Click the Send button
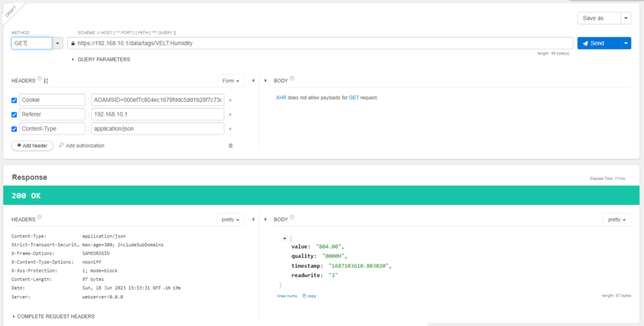This screenshot has width=644, height=326. tap(599, 43)
